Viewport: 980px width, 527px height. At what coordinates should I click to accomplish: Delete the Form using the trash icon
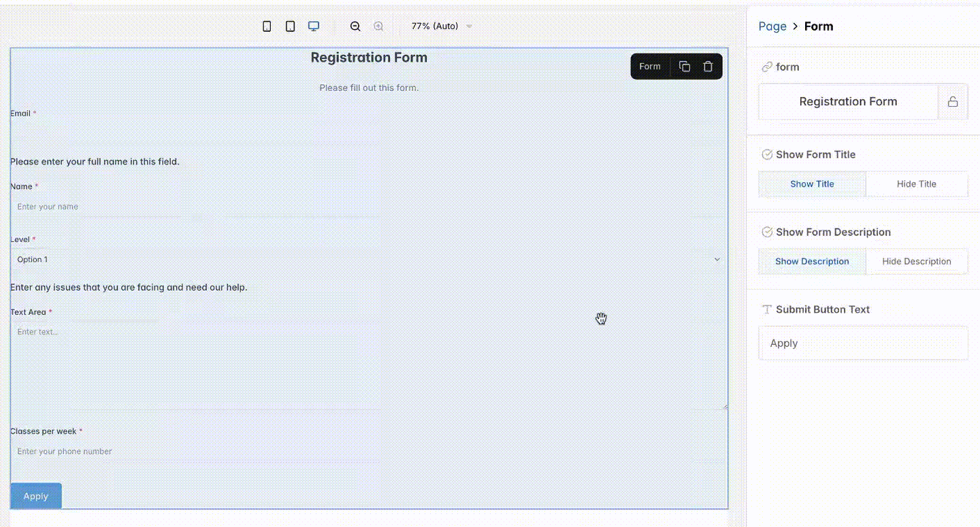tap(708, 66)
